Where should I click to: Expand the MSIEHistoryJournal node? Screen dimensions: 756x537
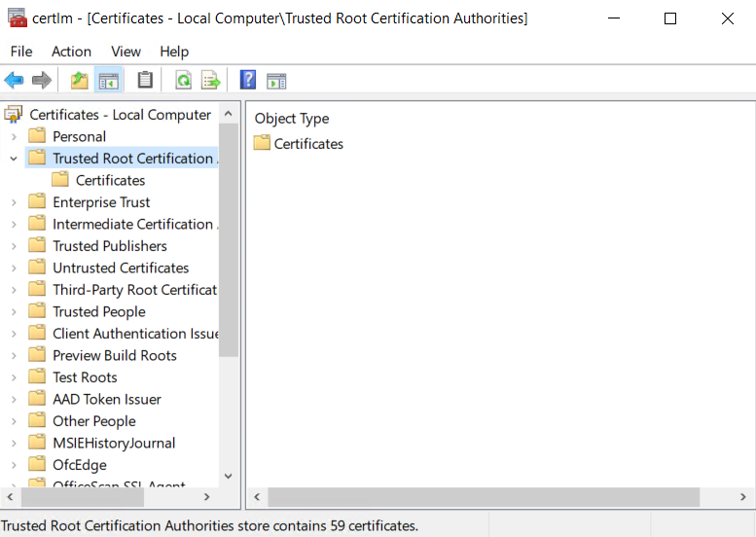tap(14, 443)
